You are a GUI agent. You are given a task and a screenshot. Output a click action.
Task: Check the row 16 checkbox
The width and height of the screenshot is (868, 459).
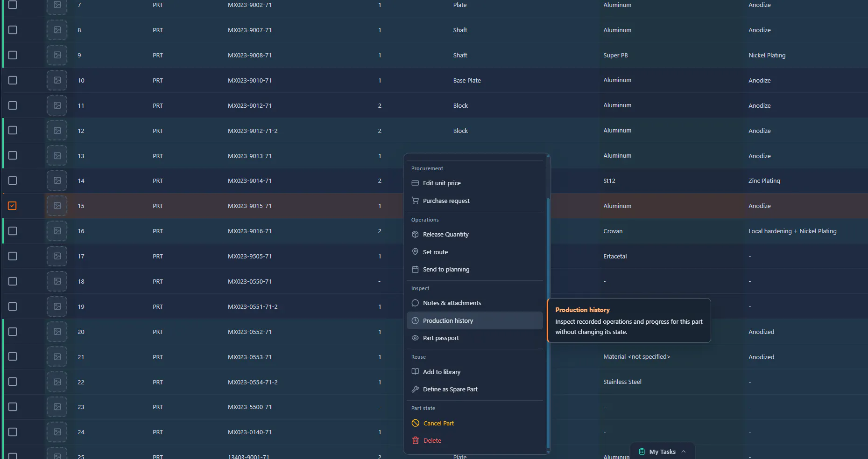point(13,231)
